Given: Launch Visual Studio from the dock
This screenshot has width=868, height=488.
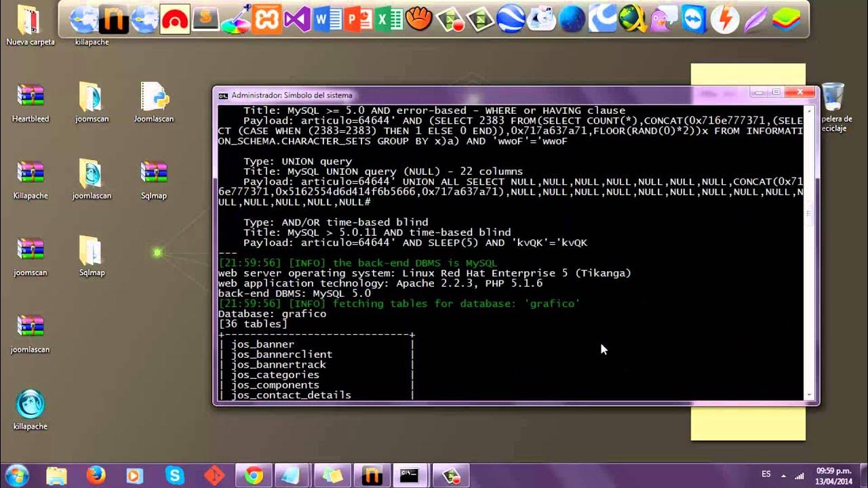Looking at the screenshot, I should tap(296, 20).
